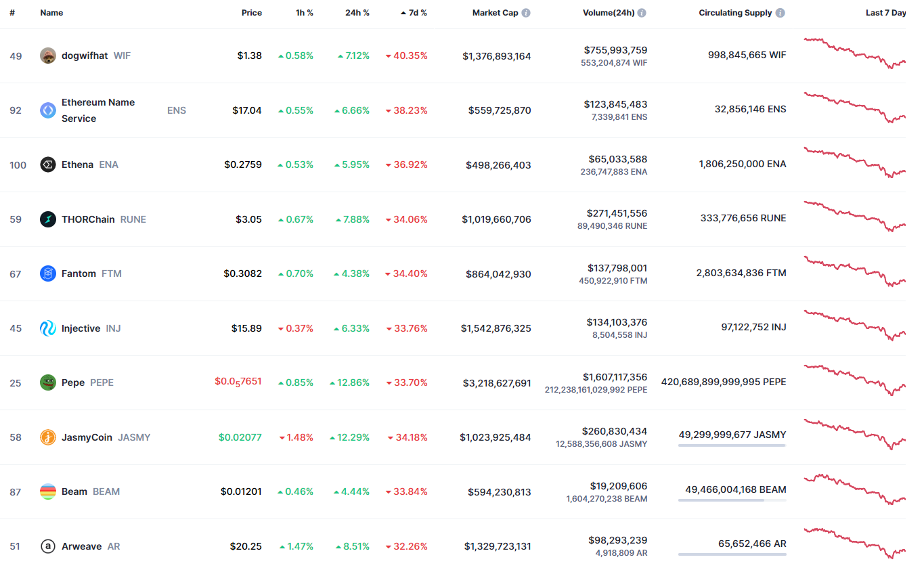Click the Pepe frog logo icon
Image resolution: width=924 pixels, height=572 pixels.
(48, 382)
